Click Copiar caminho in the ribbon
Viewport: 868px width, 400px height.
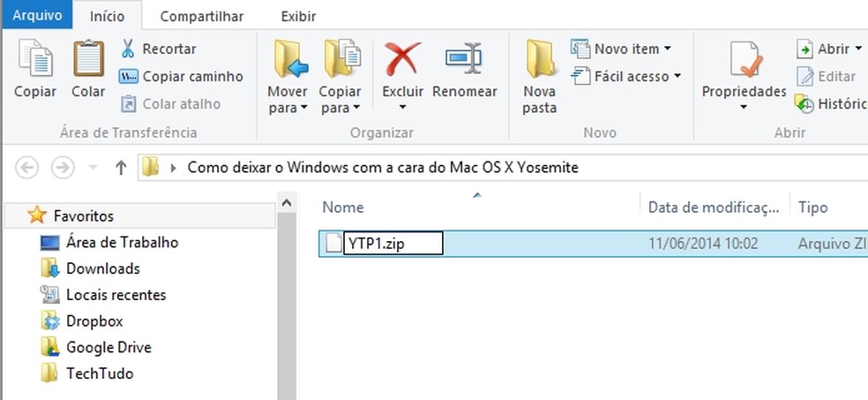coord(182,77)
